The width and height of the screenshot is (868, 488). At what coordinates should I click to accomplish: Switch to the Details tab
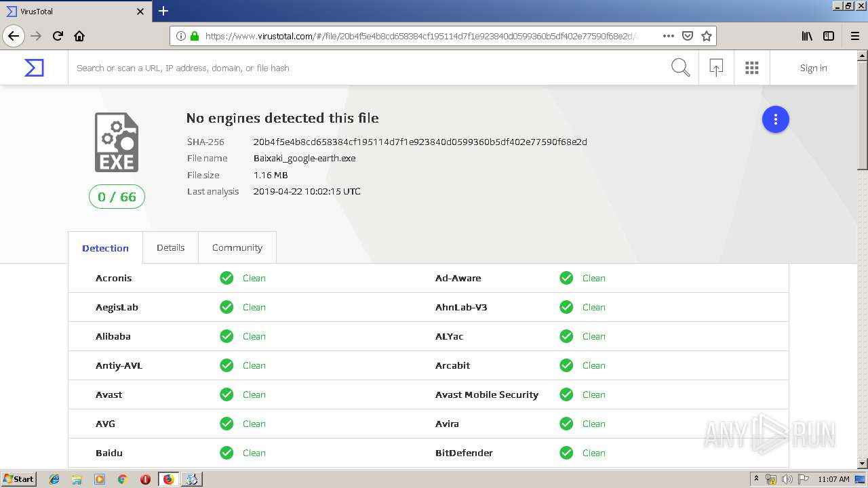tap(170, 247)
